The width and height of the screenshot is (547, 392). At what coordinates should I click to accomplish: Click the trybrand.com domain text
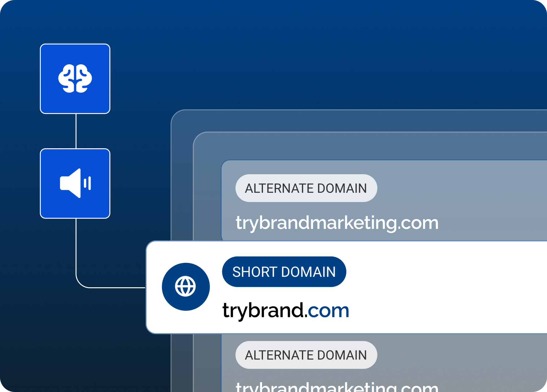tap(286, 311)
